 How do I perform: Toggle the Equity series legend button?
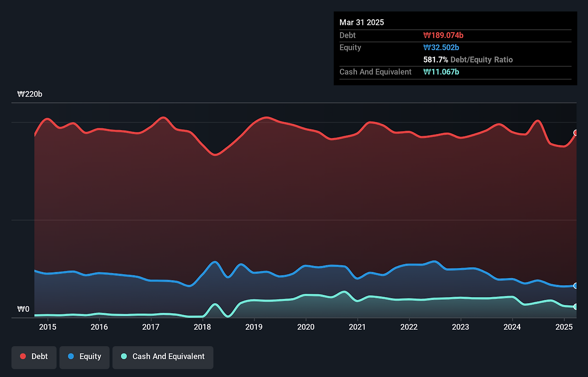tap(85, 357)
